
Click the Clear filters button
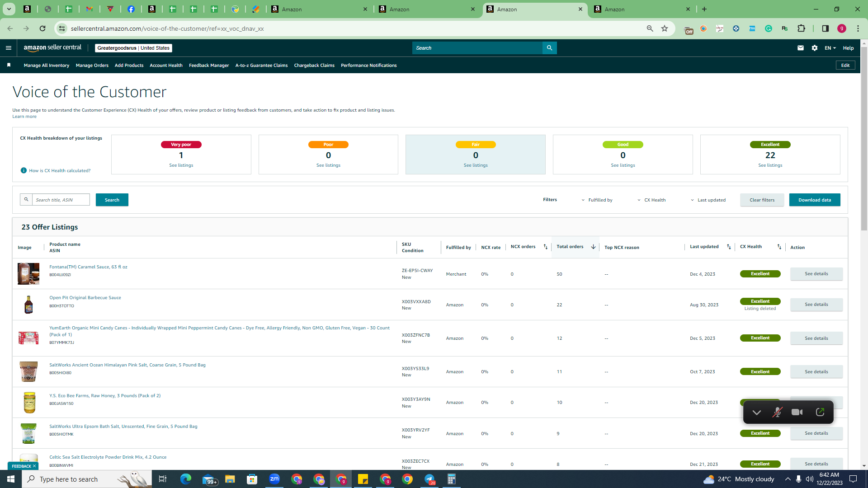pyautogui.click(x=762, y=200)
